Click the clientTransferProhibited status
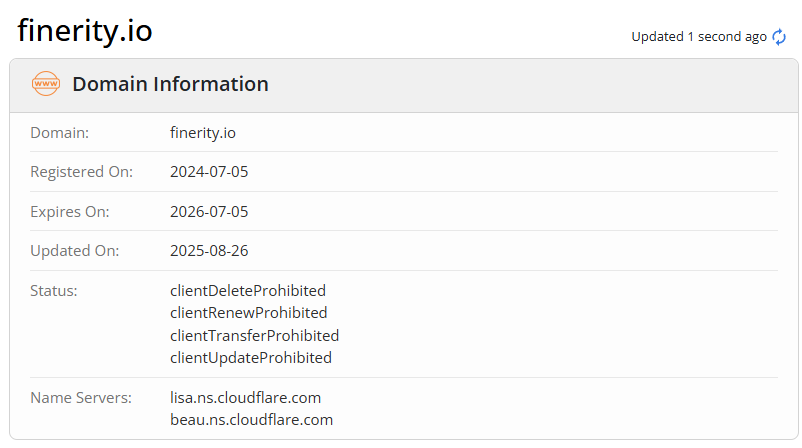 click(x=254, y=335)
